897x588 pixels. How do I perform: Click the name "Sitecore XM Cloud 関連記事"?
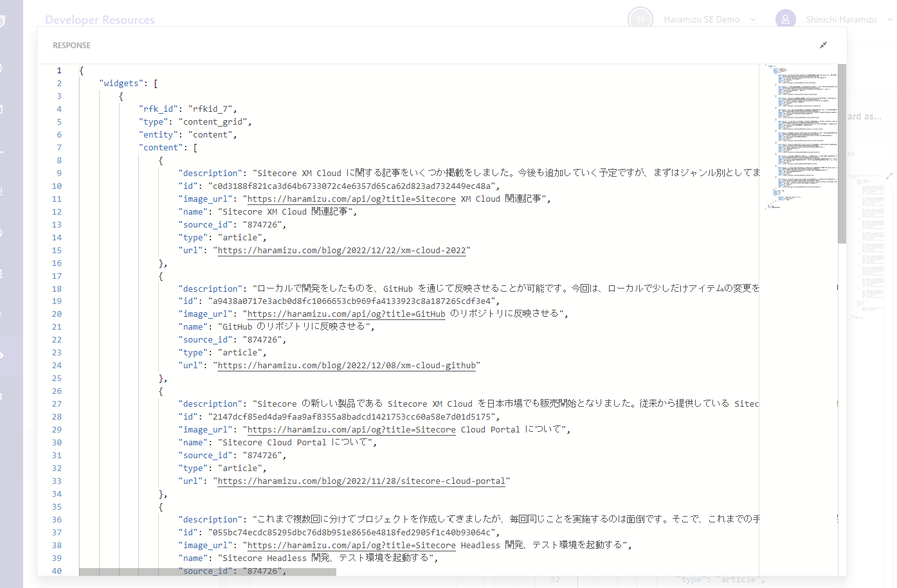[285, 212]
